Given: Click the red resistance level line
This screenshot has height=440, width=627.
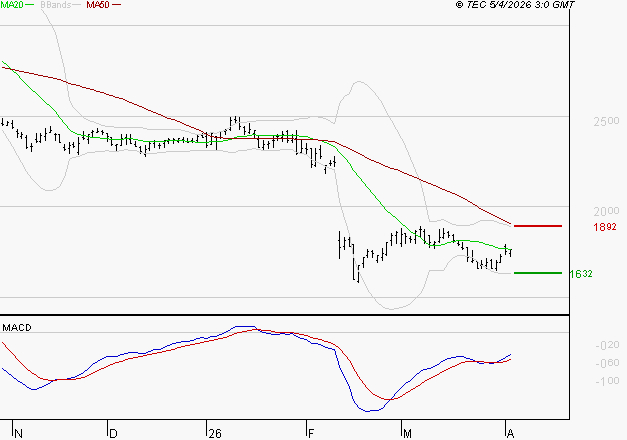Looking at the screenshot, I should click(x=538, y=226).
